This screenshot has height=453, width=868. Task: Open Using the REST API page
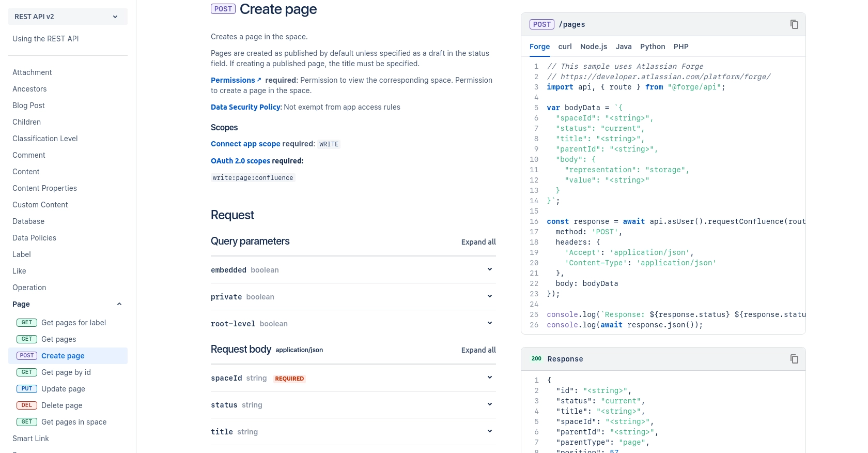(x=45, y=39)
